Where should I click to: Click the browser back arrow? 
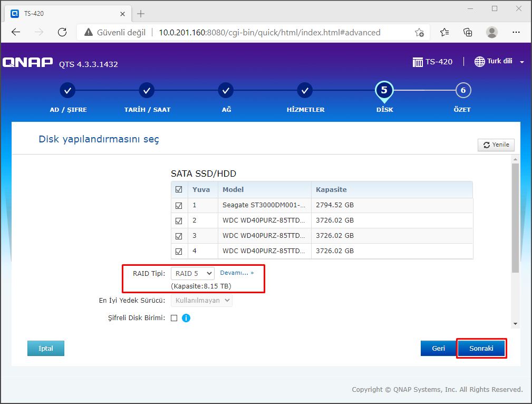(16, 32)
